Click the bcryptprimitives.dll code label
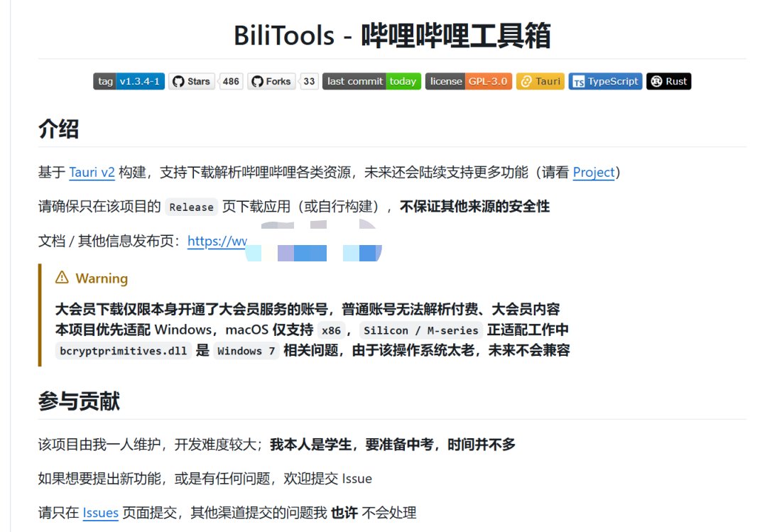Viewport: 767px width, 532px height. (x=124, y=351)
